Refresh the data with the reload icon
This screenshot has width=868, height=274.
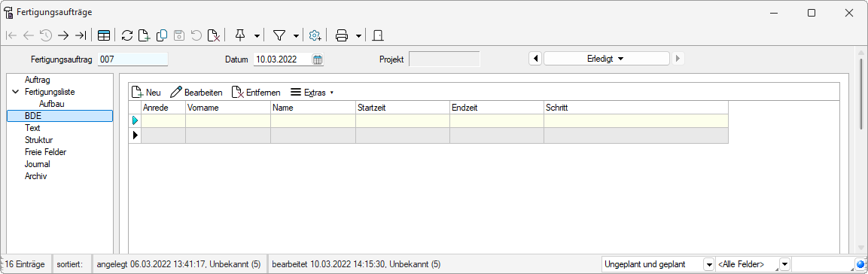point(126,35)
